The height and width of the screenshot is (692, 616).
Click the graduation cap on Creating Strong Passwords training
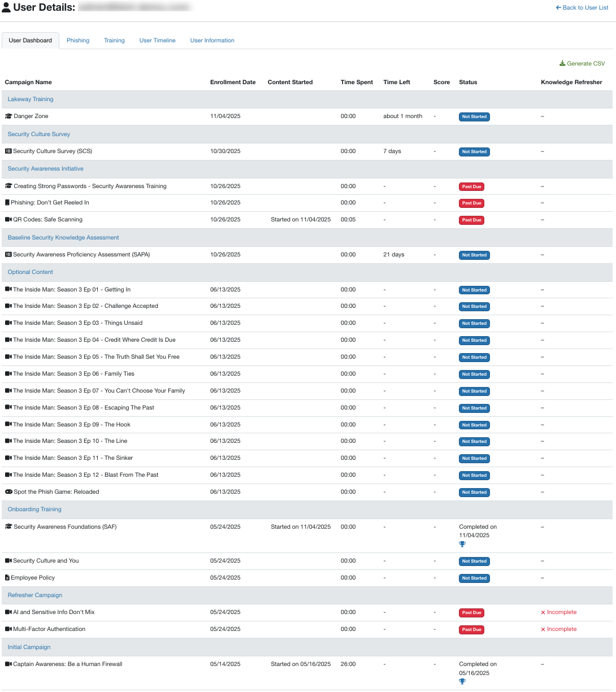click(8, 186)
